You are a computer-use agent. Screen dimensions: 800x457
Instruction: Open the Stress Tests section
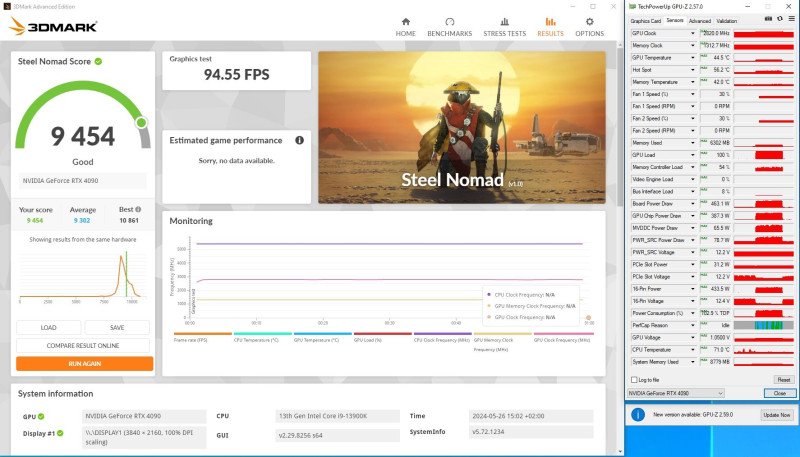point(505,27)
